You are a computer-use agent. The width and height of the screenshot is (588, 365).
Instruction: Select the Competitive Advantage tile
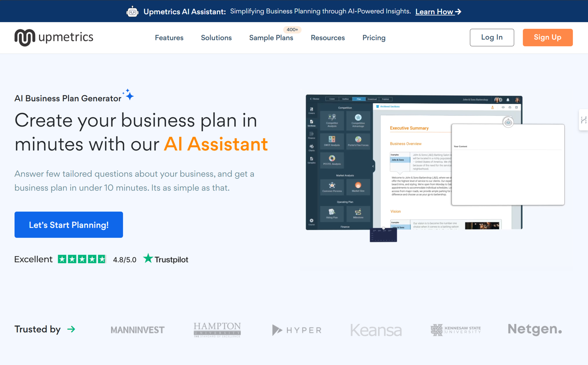pos(358,121)
